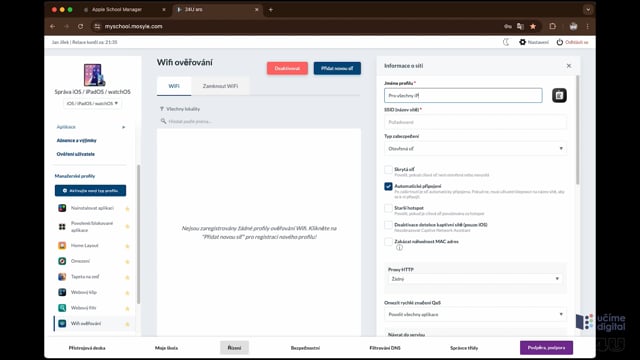Viewport: 640px width, 360px height.
Task: Toggle favorite star for Omezení
Action: coord(127,262)
